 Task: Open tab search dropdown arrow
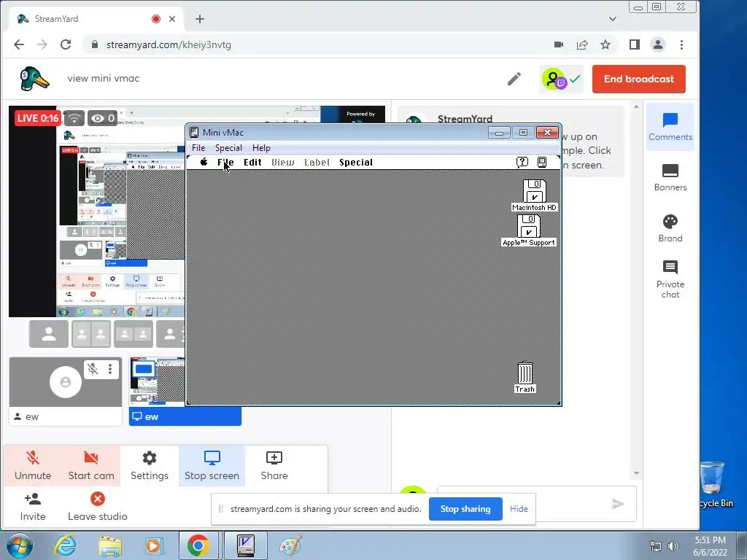pyautogui.click(x=613, y=19)
